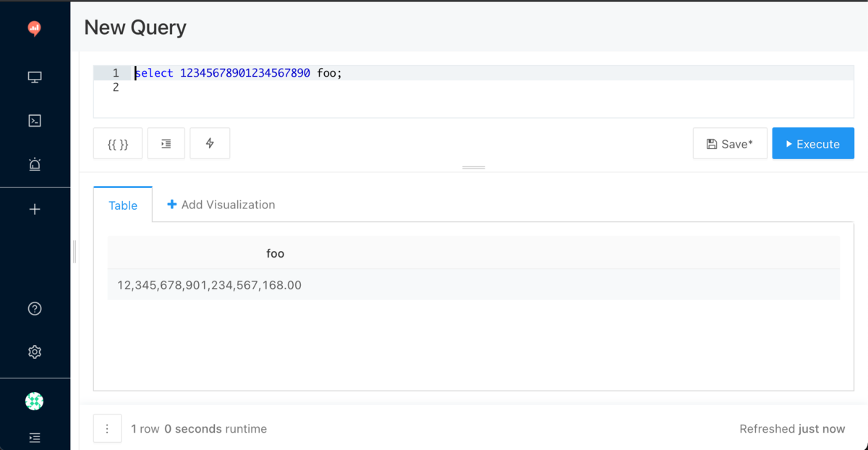Viewport: 868px width, 450px height.
Task: Create a new item with the plus icon
Action: click(x=34, y=209)
